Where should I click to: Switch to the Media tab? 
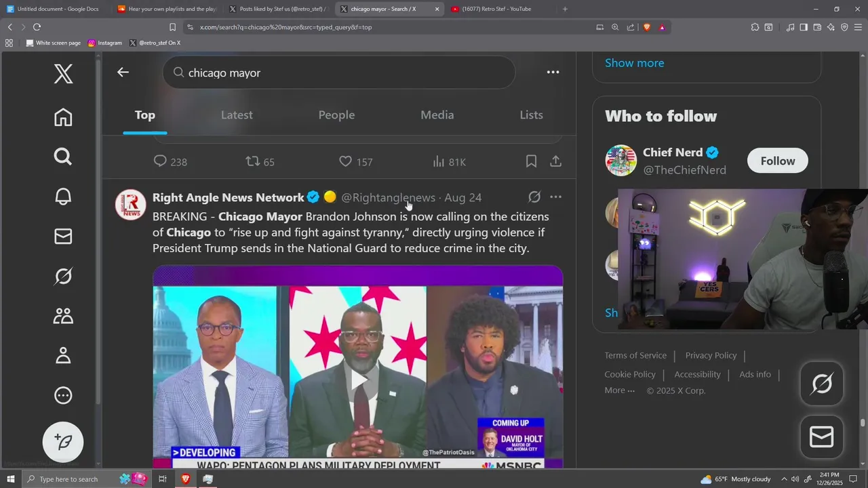pyautogui.click(x=437, y=115)
